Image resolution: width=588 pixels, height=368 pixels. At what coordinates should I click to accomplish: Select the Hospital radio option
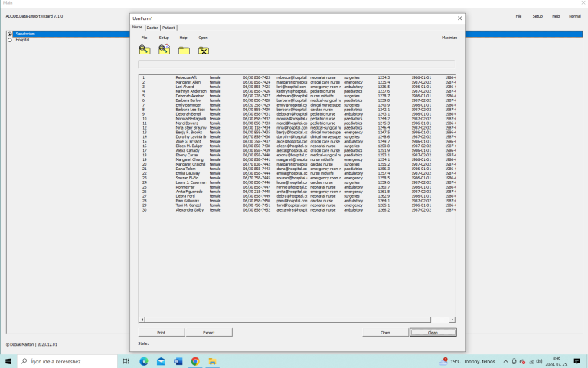click(x=10, y=40)
